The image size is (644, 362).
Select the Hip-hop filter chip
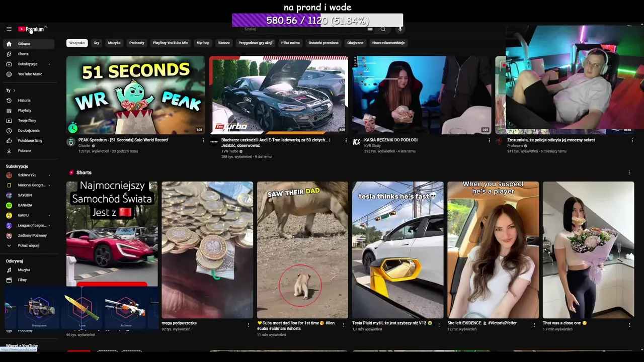pos(203,43)
